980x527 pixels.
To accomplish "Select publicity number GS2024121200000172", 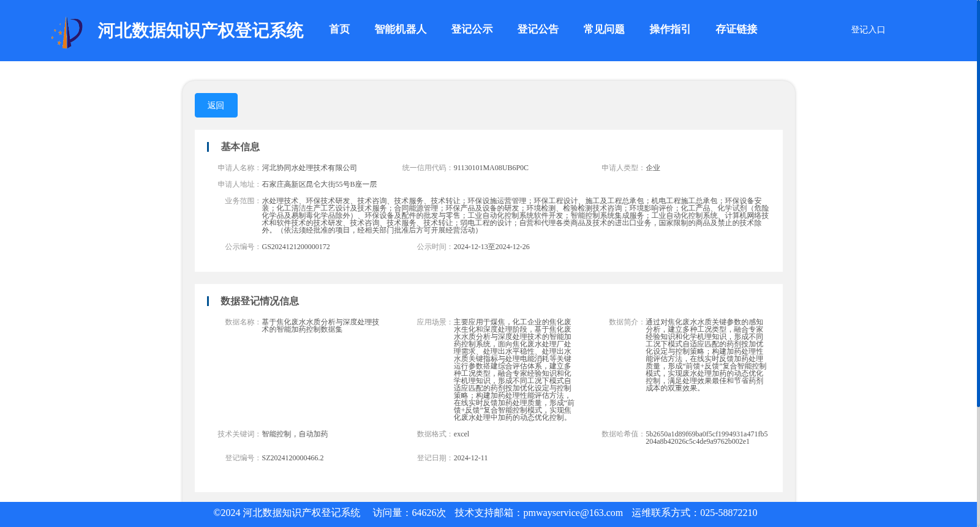I will coord(296,247).
